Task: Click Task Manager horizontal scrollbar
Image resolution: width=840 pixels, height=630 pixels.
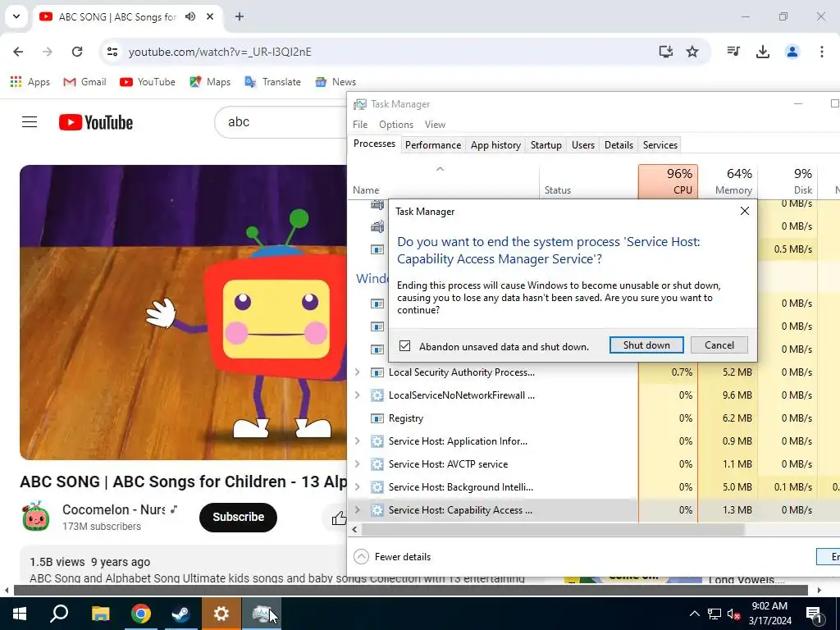Action: tap(552, 529)
